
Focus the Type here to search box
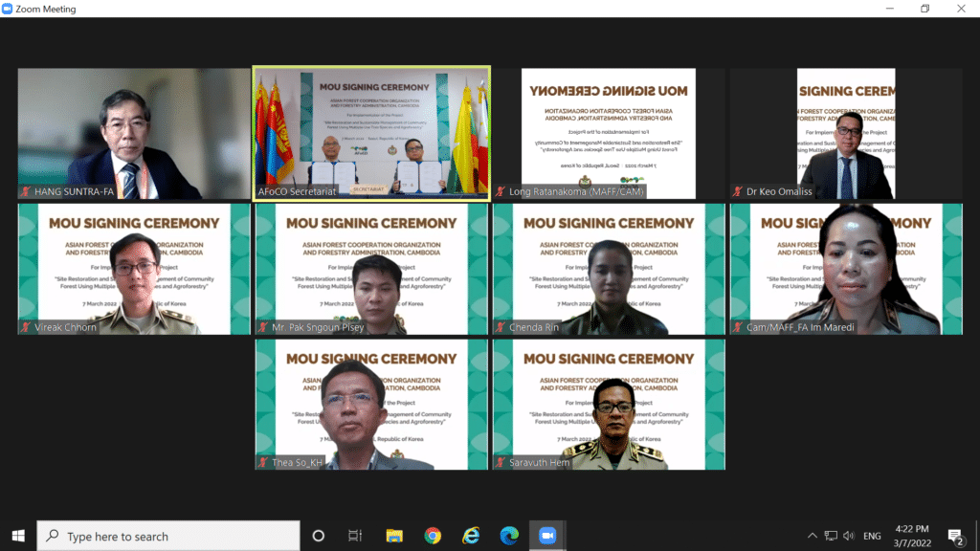(168, 536)
